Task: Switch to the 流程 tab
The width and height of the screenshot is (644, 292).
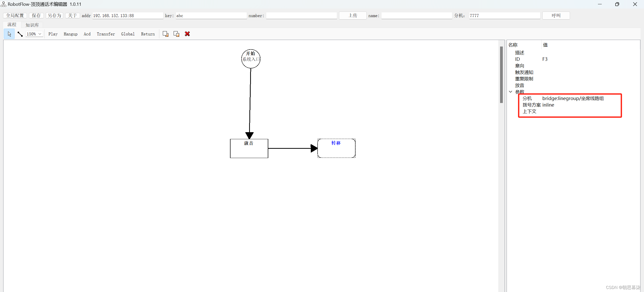Action: [x=12, y=25]
